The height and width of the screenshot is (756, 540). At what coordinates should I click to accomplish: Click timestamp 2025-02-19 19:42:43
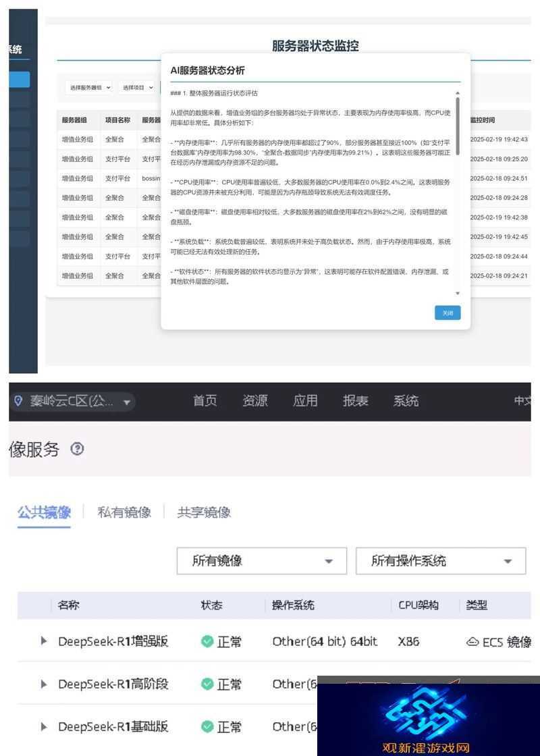pos(499,139)
